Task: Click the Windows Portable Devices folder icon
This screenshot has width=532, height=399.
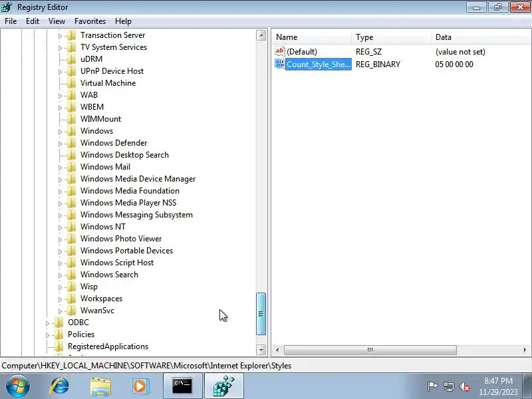Action: point(71,251)
